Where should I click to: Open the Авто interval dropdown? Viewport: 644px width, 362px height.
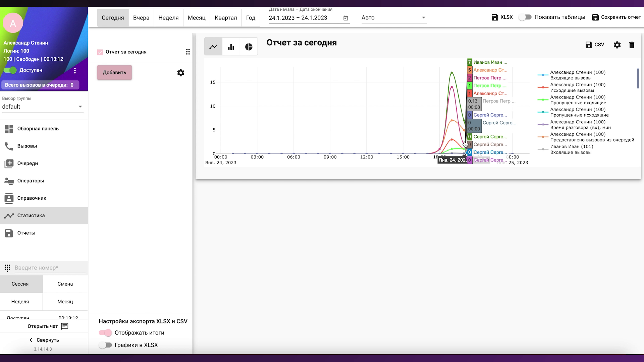click(x=394, y=18)
